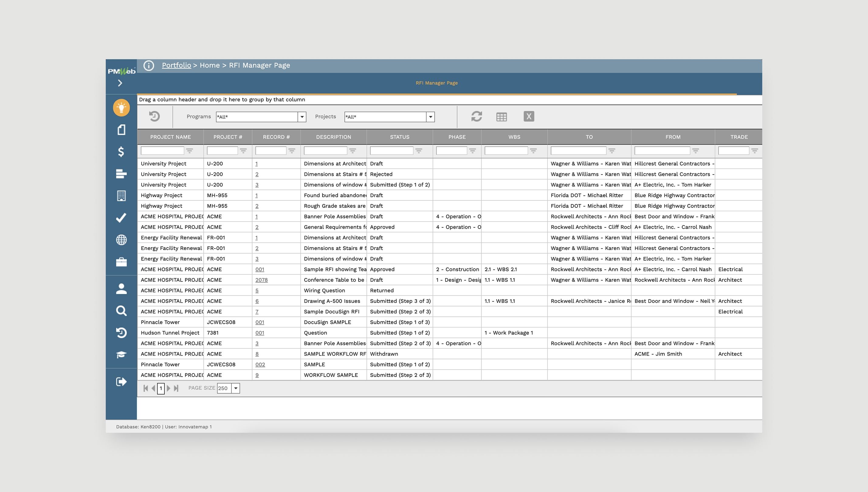Viewport: 868px width, 492px height.
Task: Open the magnifier Search icon in sidebar
Action: (x=121, y=311)
